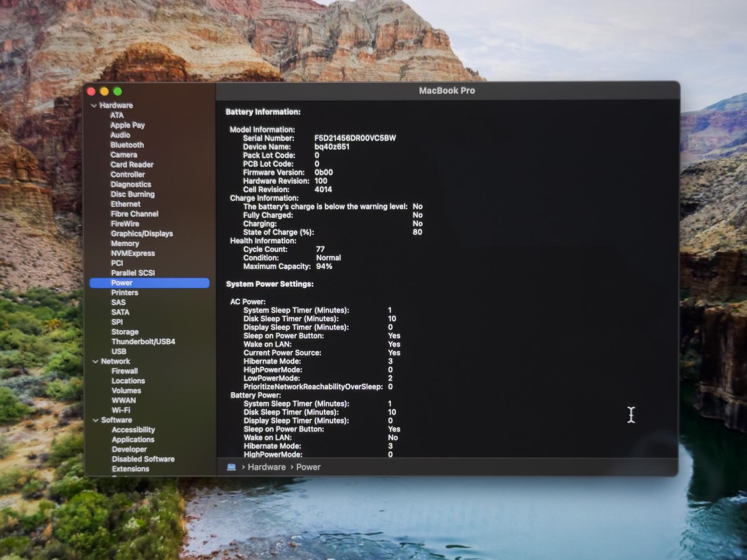The image size is (747, 560).
Task: Open Bluetooth hardware info
Action: tap(127, 145)
